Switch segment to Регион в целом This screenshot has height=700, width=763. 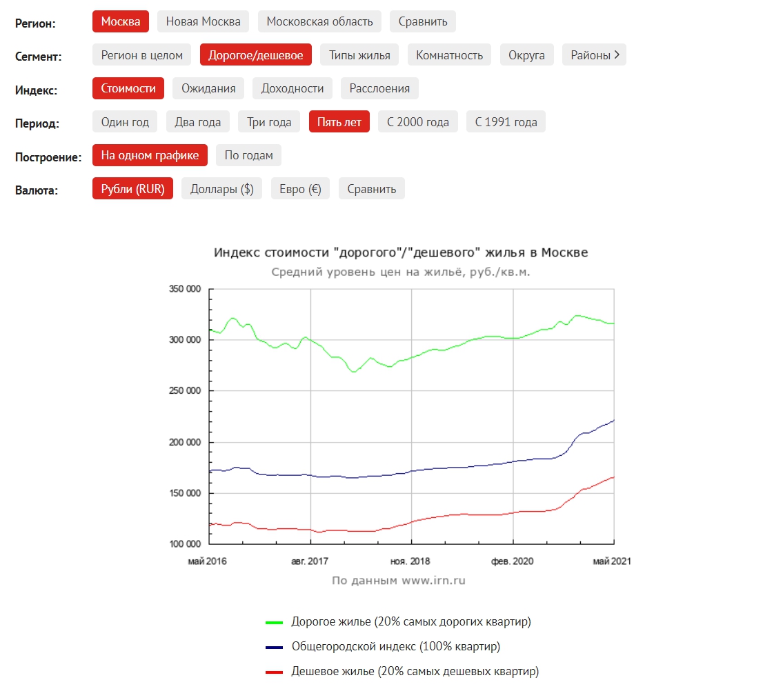pyautogui.click(x=141, y=55)
